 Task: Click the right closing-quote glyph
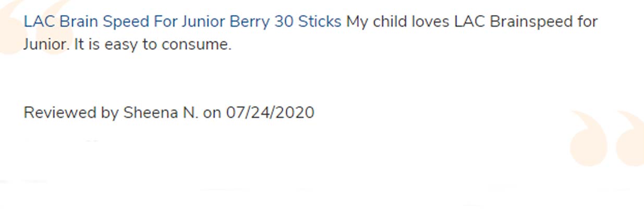click(x=630, y=138)
